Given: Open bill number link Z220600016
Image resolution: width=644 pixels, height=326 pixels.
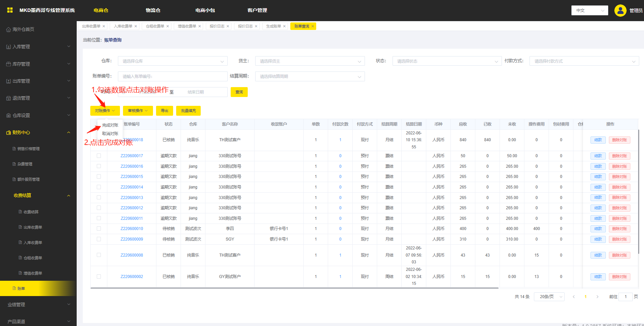Looking at the screenshot, I should coord(132,166).
